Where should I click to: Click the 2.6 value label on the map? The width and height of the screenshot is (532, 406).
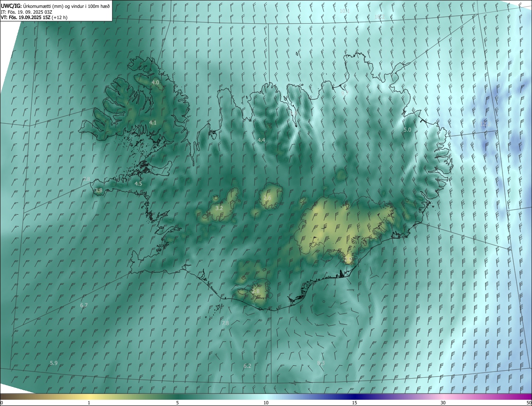coord(267,198)
